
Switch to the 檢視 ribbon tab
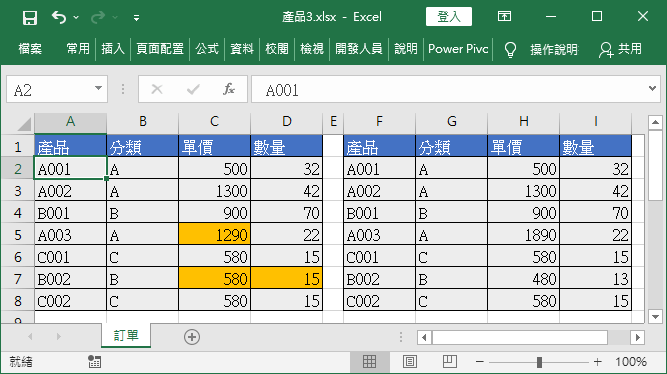(312, 49)
